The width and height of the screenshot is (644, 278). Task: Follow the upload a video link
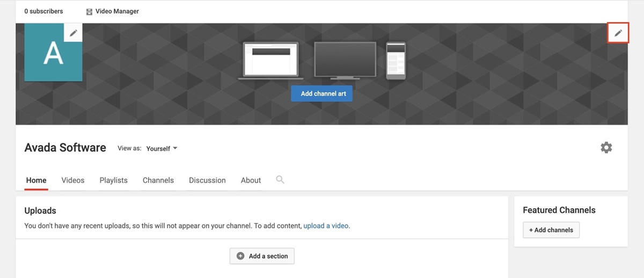point(326,226)
